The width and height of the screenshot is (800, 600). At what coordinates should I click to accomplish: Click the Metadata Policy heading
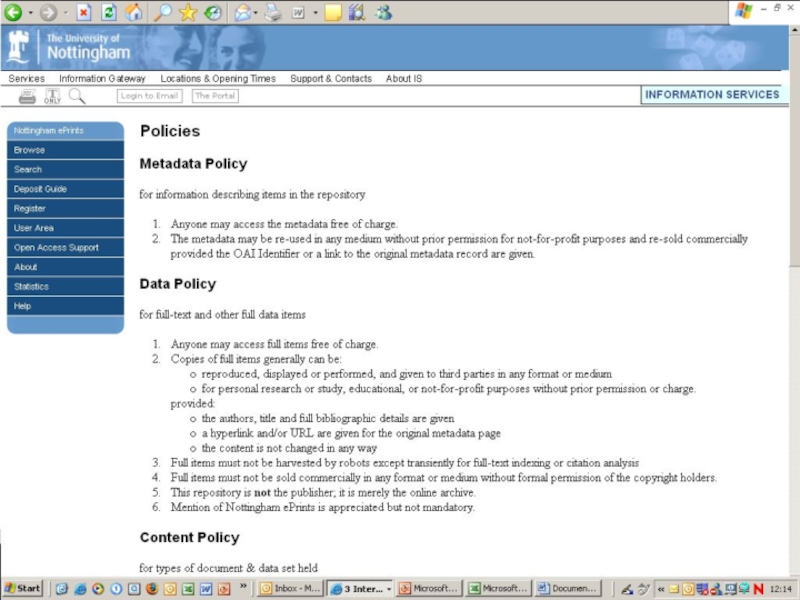tap(193, 164)
